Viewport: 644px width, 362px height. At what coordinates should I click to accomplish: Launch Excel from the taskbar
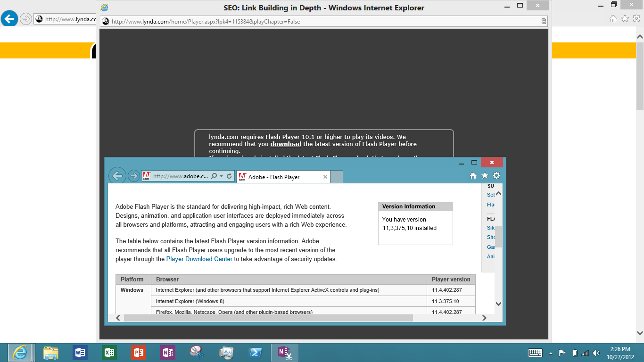[x=109, y=353]
